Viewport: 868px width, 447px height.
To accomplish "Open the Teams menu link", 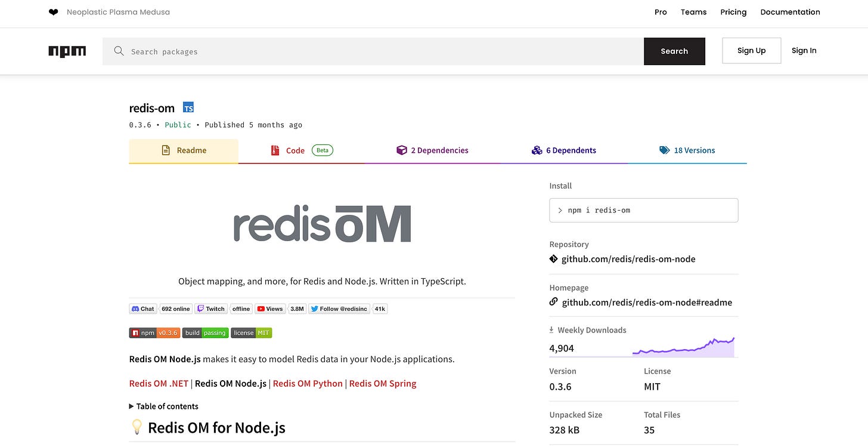I will click(x=694, y=12).
